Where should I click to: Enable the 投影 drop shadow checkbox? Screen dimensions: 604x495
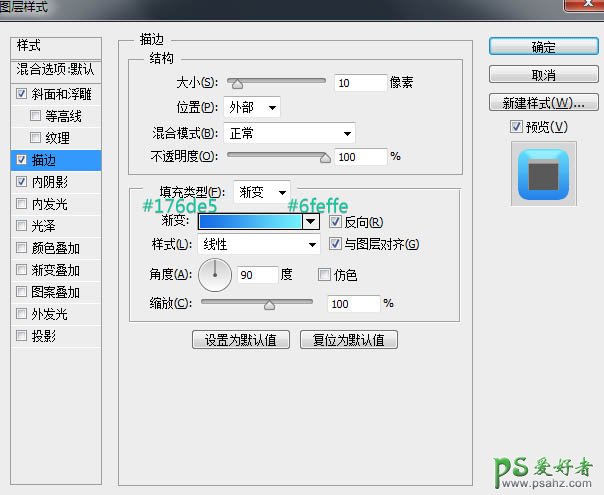click(22, 336)
